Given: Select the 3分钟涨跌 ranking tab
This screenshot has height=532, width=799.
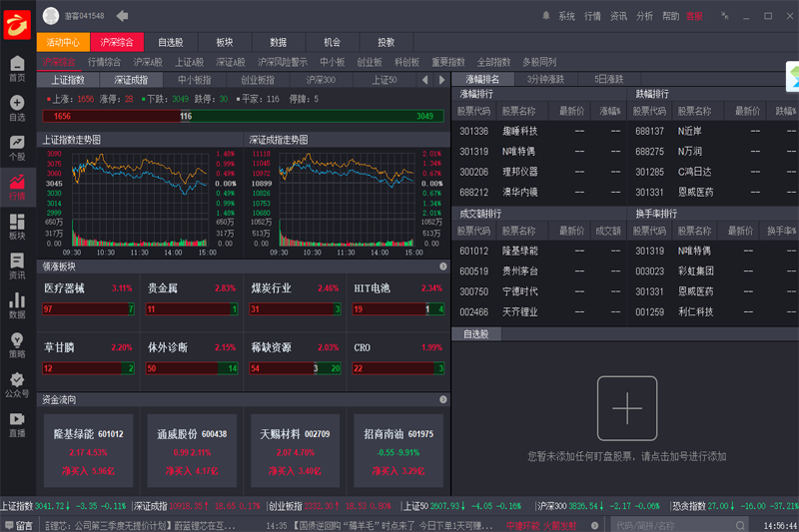Looking at the screenshot, I should click(545, 79).
